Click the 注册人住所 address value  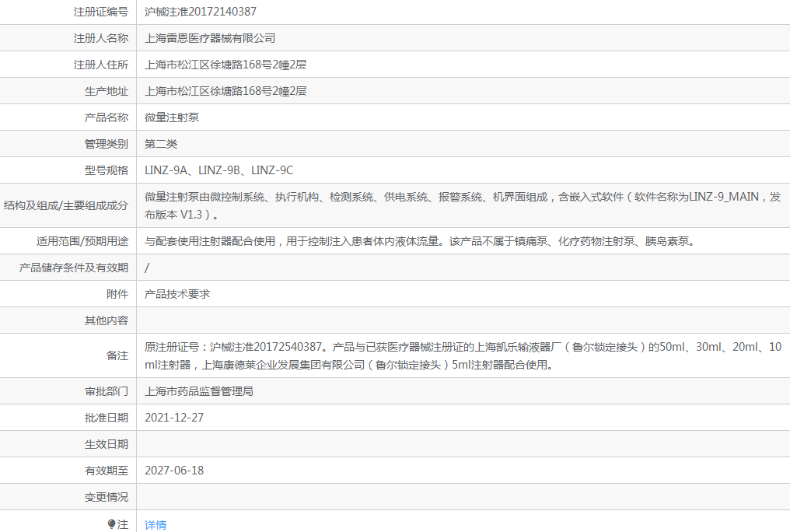click(x=225, y=65)
